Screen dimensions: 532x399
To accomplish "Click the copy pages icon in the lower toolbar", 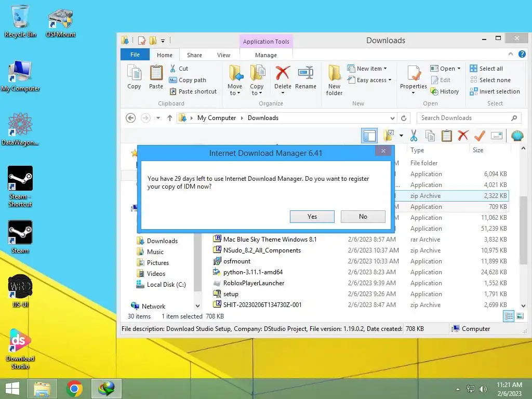I will (430, 136).
